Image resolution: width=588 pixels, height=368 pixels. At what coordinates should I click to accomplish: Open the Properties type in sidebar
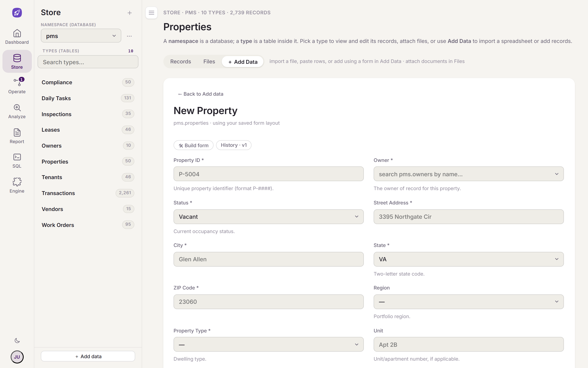[88, 161]
